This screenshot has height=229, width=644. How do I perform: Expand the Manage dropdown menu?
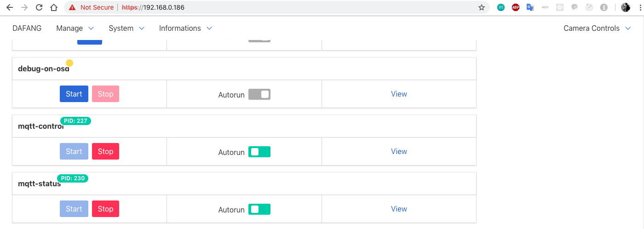coord(75,28)
